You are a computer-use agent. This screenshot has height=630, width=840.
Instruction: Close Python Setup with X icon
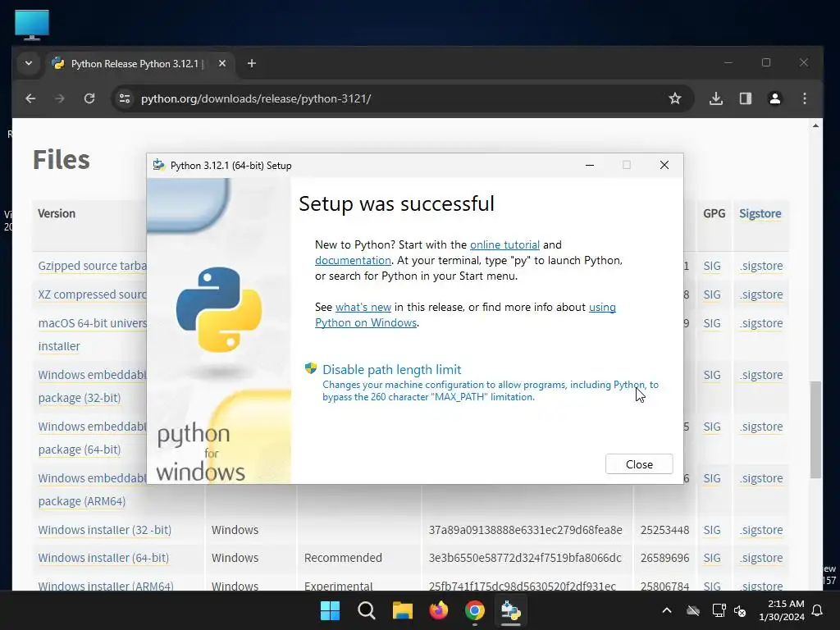pyautogui.click(x=664, y=165)
